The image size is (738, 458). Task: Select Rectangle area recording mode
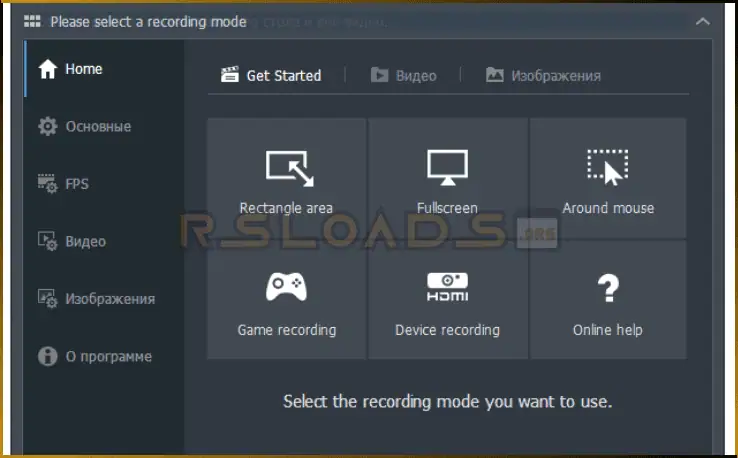[286, 178]
